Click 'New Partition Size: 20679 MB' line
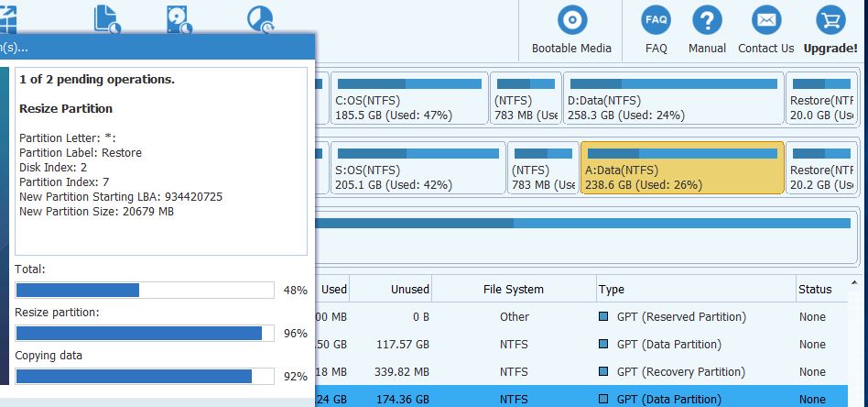The height and width of the screenshot is (407, 868). [96, 211]
